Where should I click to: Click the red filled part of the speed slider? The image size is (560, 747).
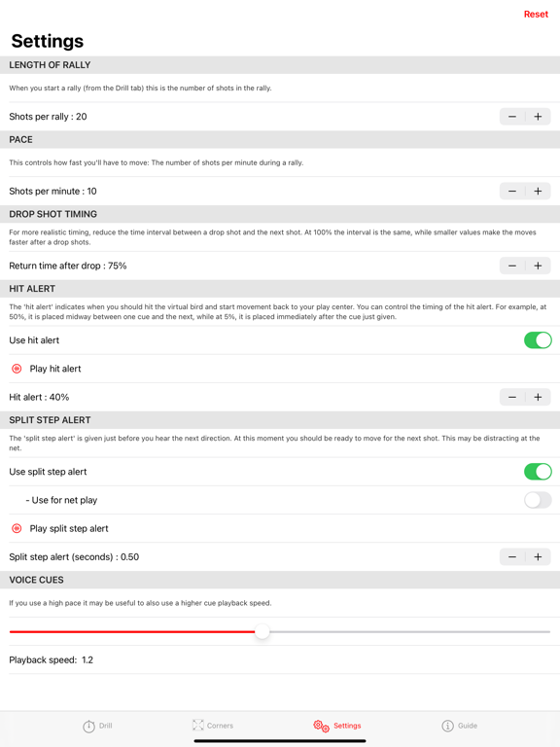pyautogui.click(x=132, y=631)
